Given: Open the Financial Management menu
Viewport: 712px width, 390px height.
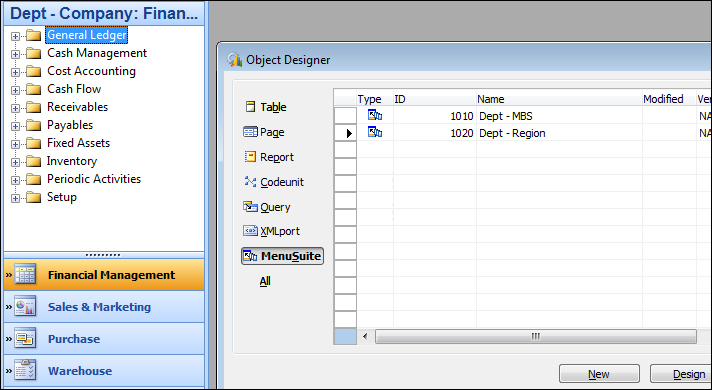Looking at the screenshot, I should 104,275.
